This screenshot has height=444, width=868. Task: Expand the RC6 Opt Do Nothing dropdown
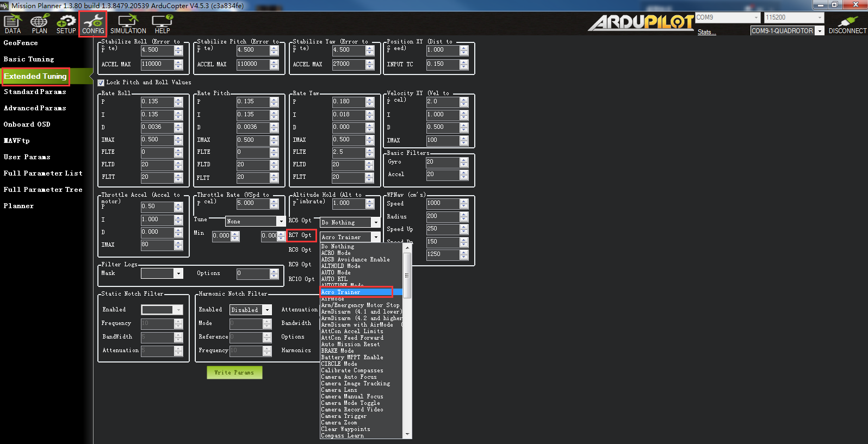click(375, 222)
